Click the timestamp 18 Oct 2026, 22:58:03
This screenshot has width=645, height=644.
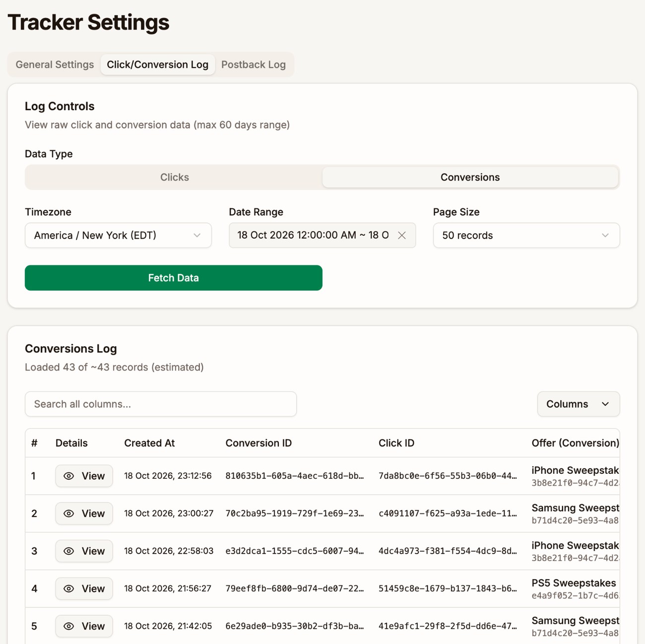tap(169, 551)
